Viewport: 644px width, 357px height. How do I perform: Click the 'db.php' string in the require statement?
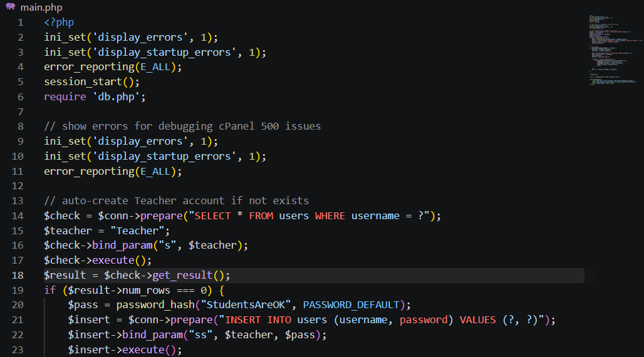pyautogui.click(x=118, y=97)
